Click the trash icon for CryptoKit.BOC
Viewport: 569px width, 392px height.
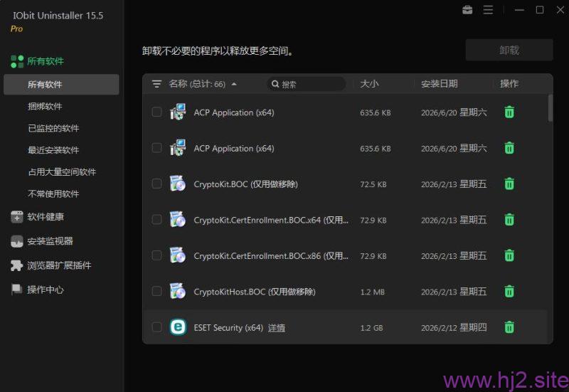[509, 184]
